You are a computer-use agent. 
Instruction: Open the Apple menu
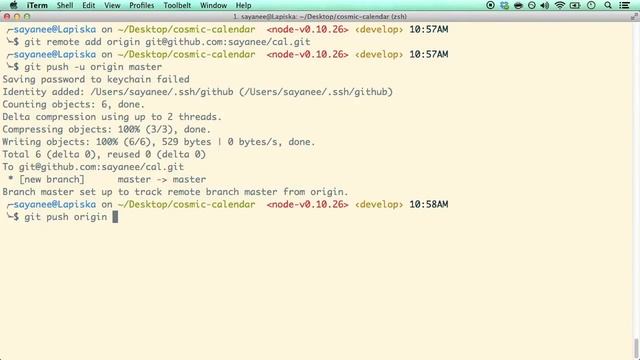click(13, 5)
